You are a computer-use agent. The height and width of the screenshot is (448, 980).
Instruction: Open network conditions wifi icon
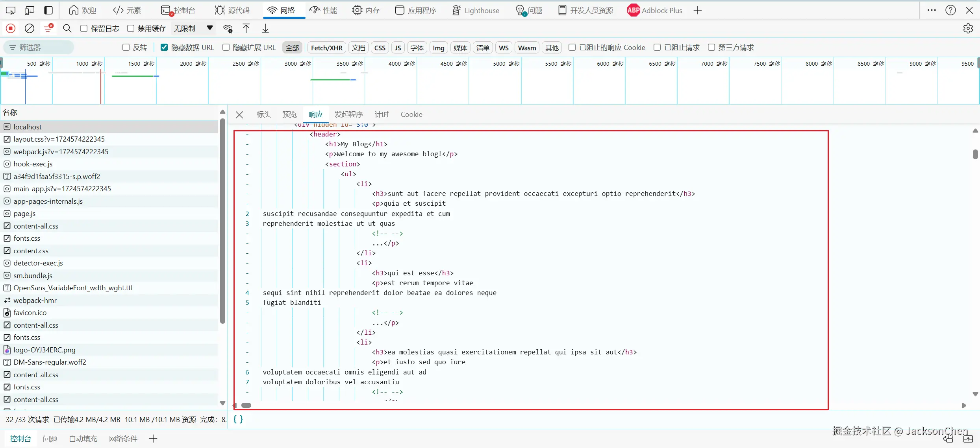coord(228,28)
